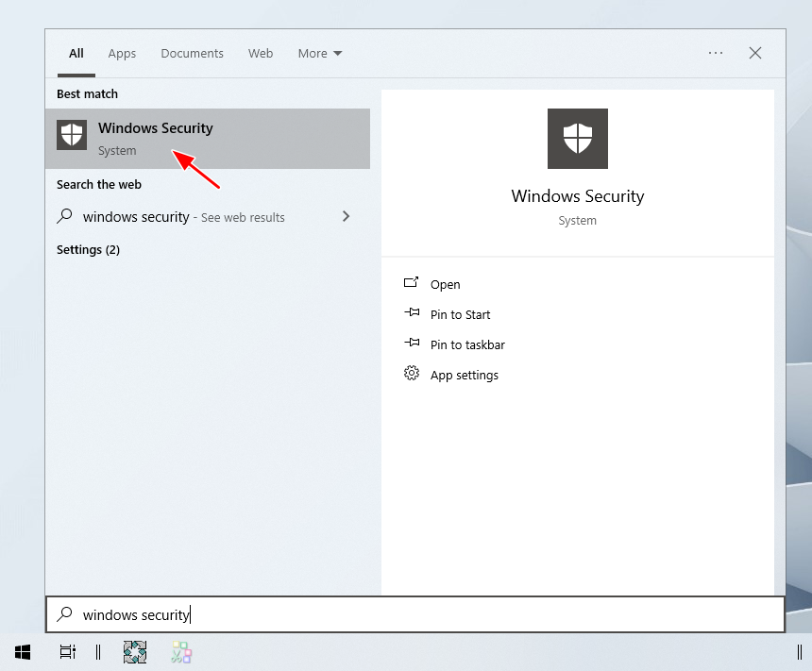Image resolution: width=812 pixels, height=671 pixels.
Task: Click the Open icon in the preview pane
Action: [411, 283]
